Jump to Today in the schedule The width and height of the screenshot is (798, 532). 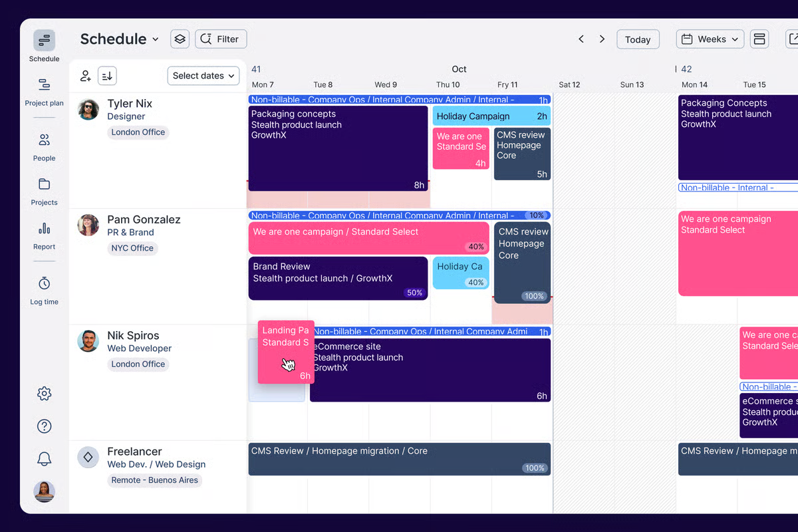[x=637, y=39]
